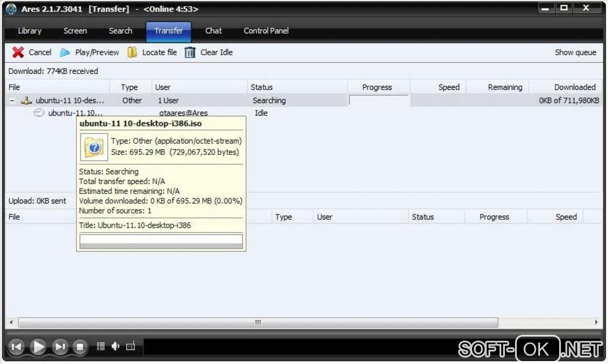Click the Locate file label

coord(159,52)
